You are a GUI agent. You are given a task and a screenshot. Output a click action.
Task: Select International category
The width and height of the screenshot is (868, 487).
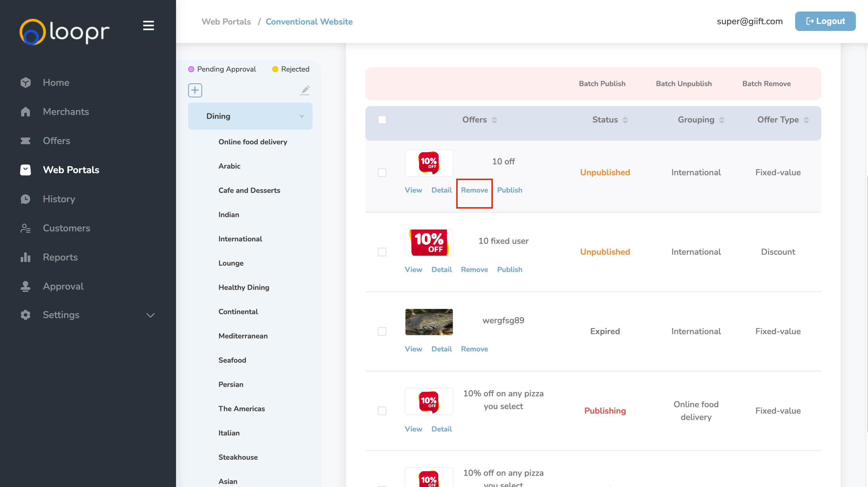click(x=240, y=239)
